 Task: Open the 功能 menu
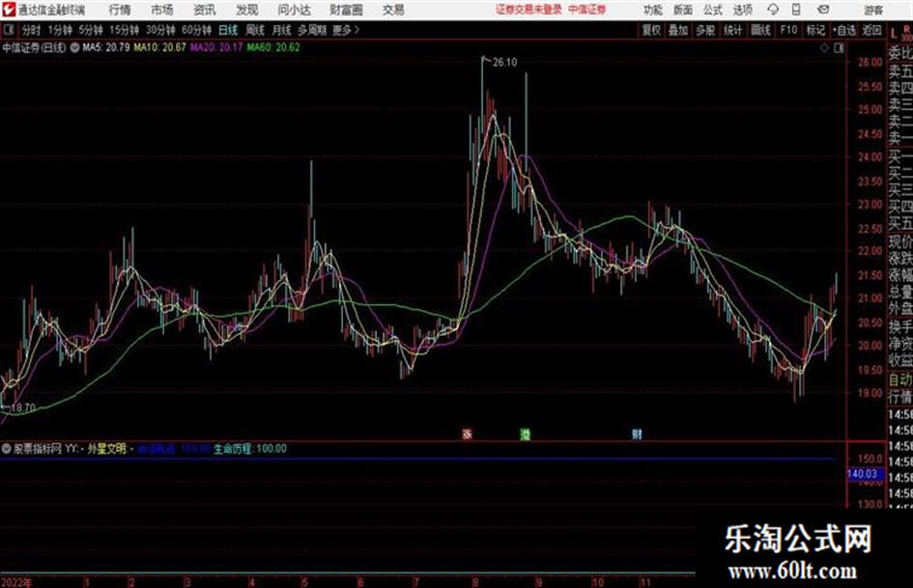point(653,10)
